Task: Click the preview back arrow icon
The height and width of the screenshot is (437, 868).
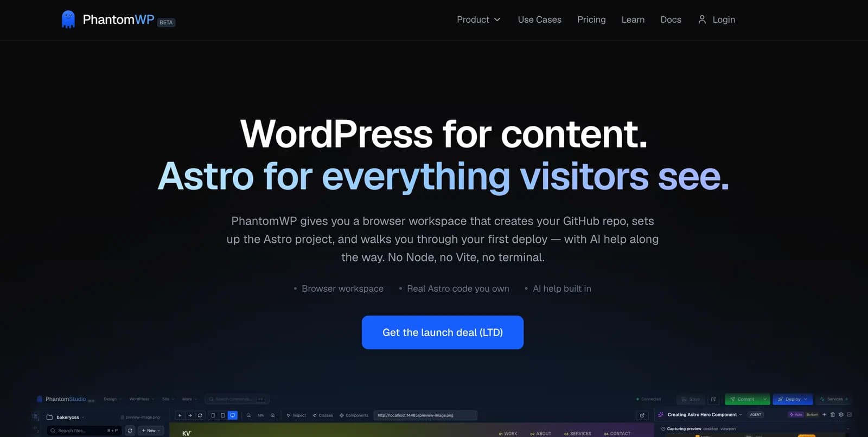Action: tap(180, 415)
